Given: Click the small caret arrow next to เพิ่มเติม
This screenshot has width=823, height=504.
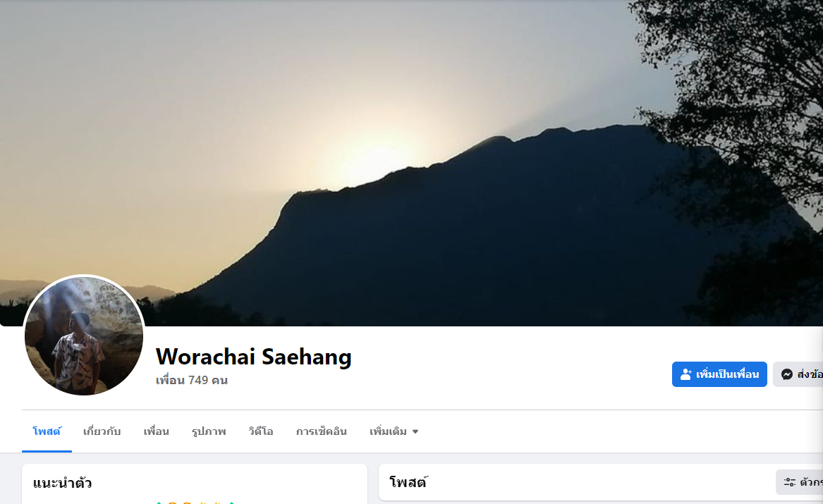Looking at the screenshot, I should pyautogui.click(x=415, y=431).
